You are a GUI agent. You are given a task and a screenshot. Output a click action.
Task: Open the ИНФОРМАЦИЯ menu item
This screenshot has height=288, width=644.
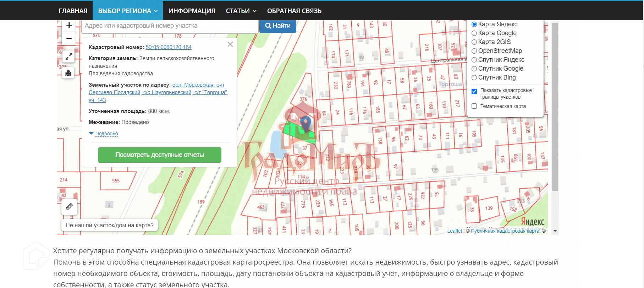192,11
